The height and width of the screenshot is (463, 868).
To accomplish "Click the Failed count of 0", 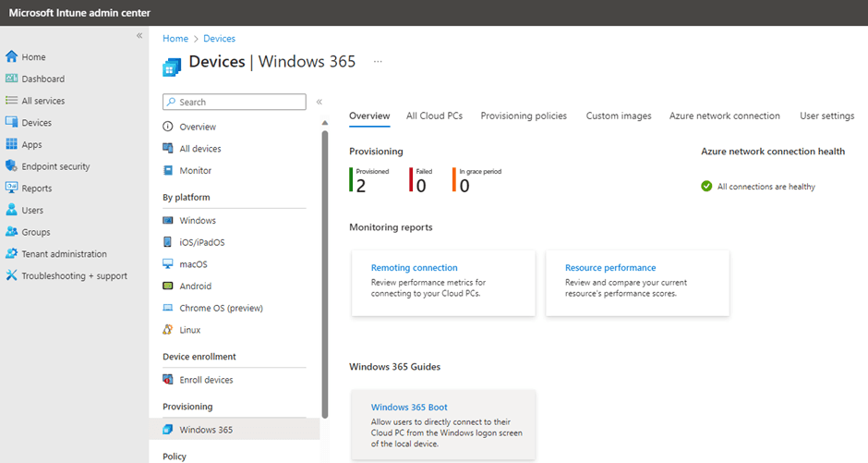I will pos(421,186).
